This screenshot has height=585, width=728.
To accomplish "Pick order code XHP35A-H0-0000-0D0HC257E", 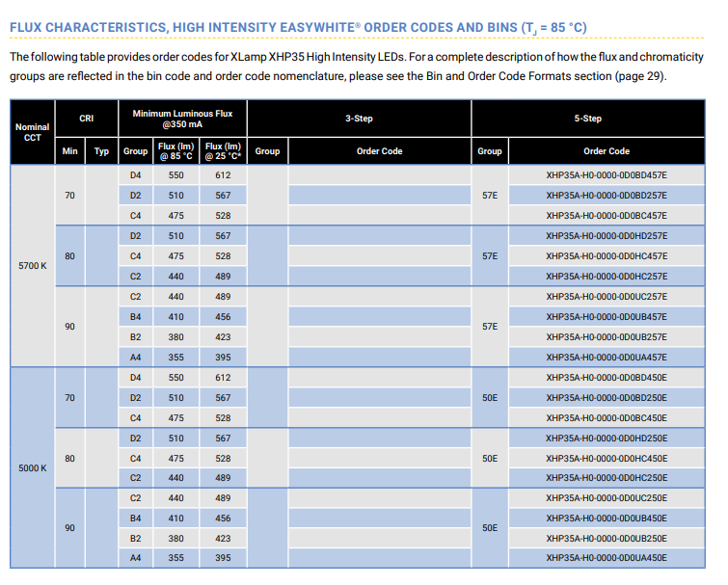I will click(607, 277).
